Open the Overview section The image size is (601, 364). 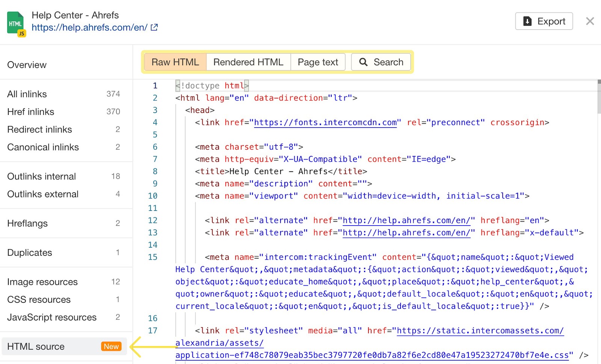pos(27,65)
